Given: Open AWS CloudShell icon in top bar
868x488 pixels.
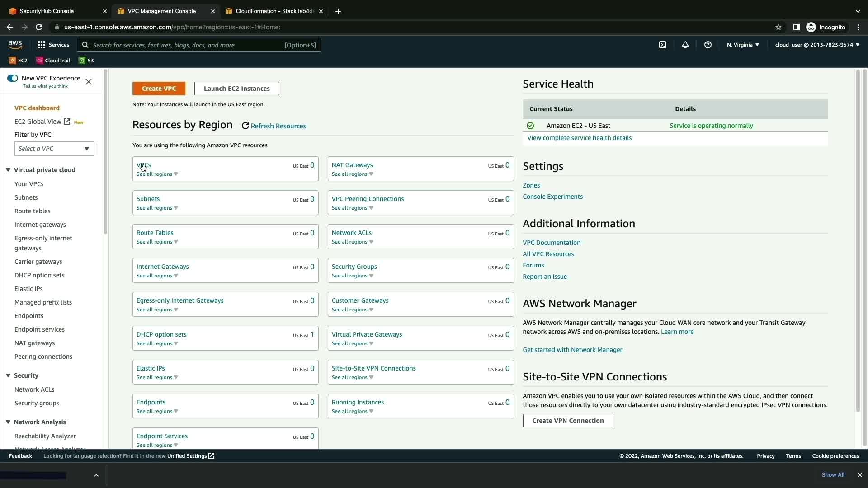Looking at the screenshot, I should pyautogui.click(x=663, y=45).
